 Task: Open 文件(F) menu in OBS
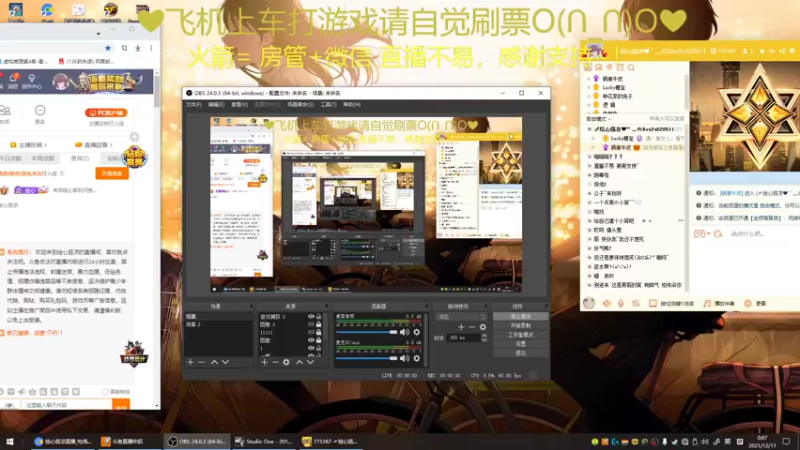pyautogui.click(x=193, y=105)
